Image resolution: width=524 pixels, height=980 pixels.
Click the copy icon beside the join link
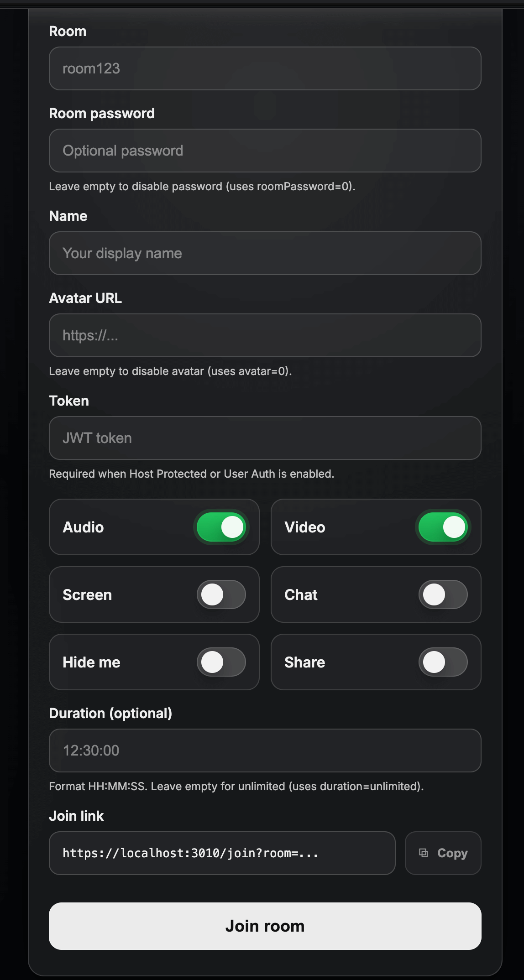424,853
